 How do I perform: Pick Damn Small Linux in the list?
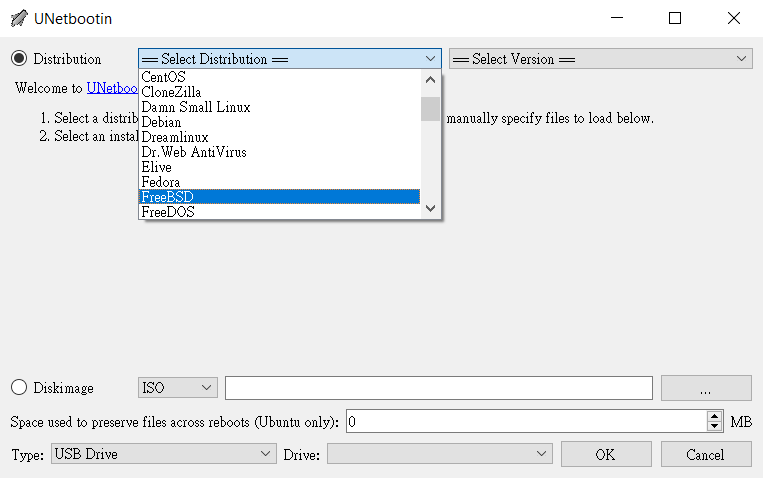click(279, 107)
